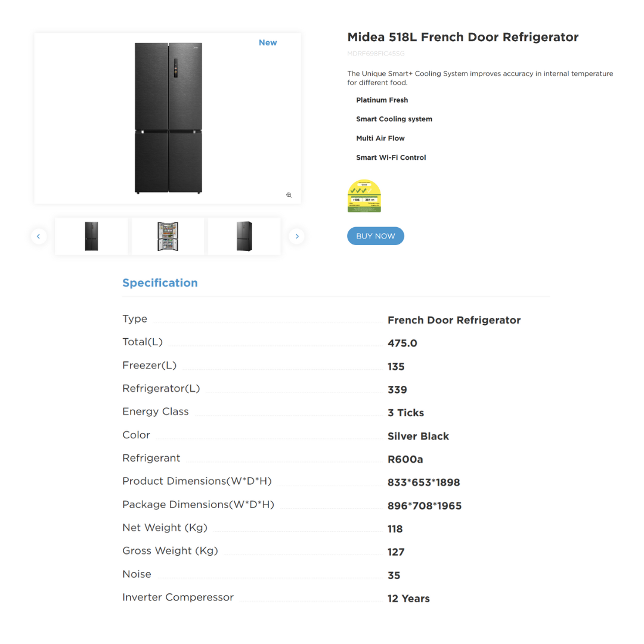
Task: Click the Inverter Comperessor 12 Years value
Action: [408, 599]
